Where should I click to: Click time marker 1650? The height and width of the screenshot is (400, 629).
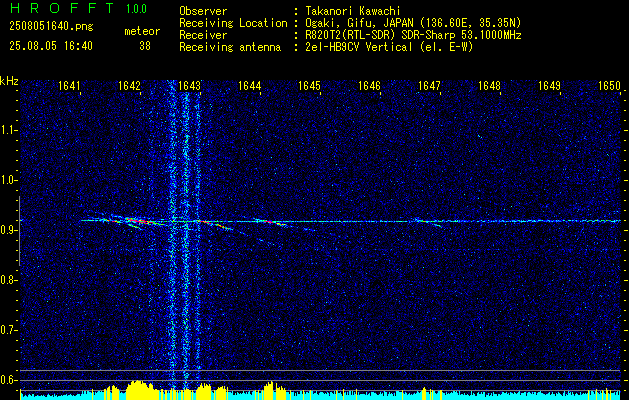(609, 86)
